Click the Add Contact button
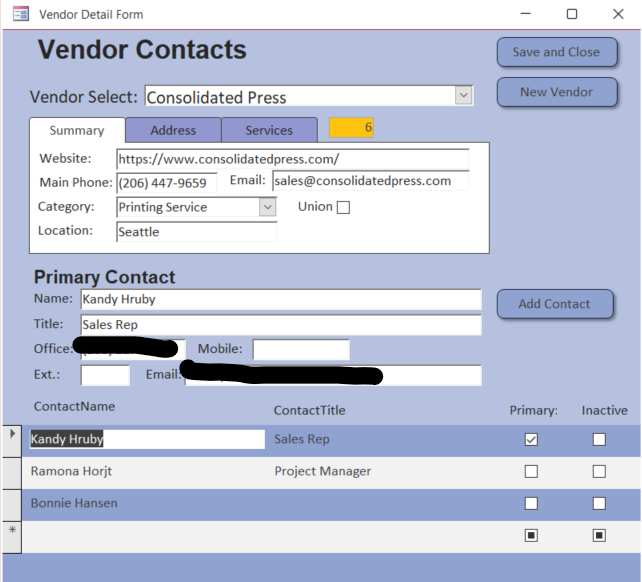The width and height of the screenshot is (642, 582). point(554,304)
